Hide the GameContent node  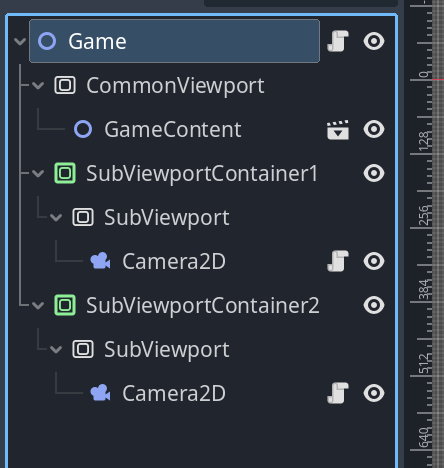pyautogui.click(x=374, y=129)
